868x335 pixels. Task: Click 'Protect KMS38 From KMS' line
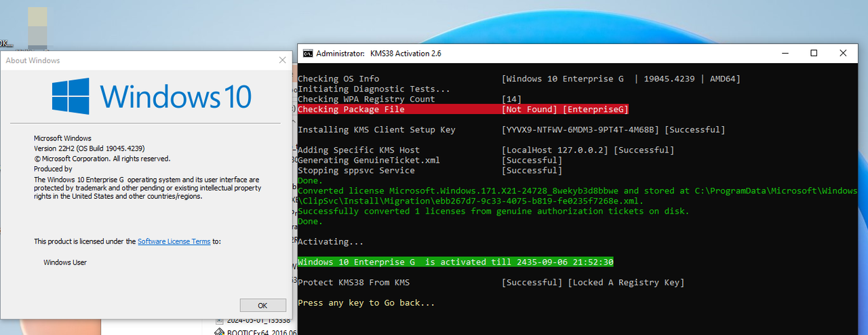point(491,282)
